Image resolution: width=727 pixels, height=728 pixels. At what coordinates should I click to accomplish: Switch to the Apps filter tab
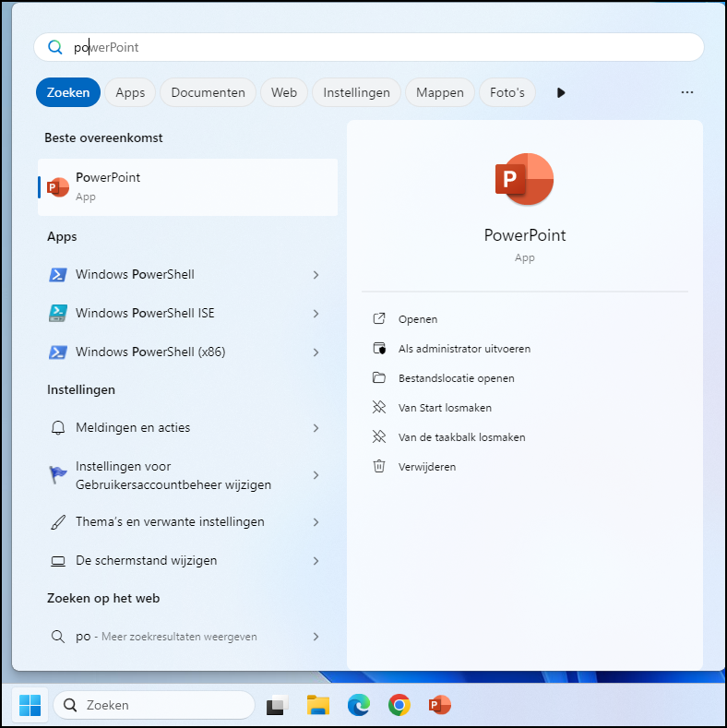pos(130,92)
